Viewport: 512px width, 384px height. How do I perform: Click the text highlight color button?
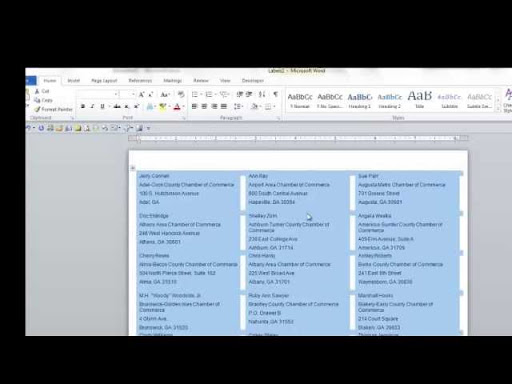(x=162, y=107)
